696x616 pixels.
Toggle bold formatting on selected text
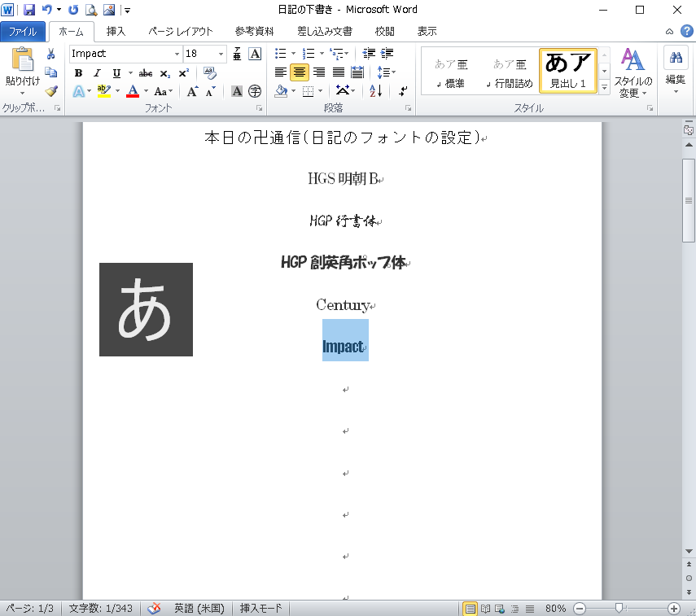coord(78,73)
